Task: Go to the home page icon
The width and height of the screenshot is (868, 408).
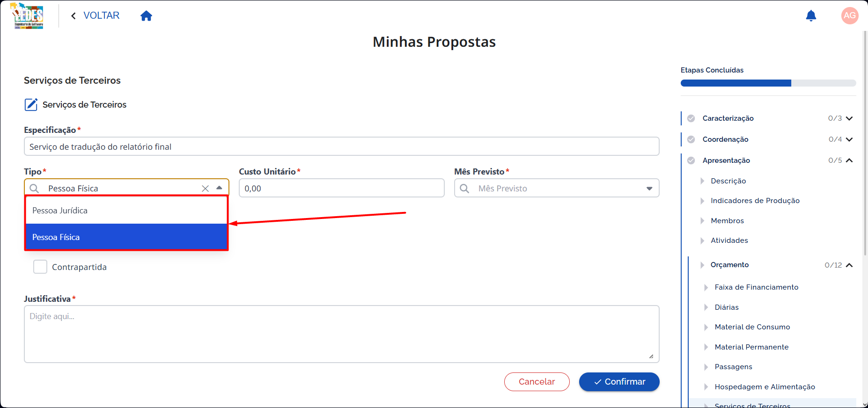Action: tap(146, 16)
